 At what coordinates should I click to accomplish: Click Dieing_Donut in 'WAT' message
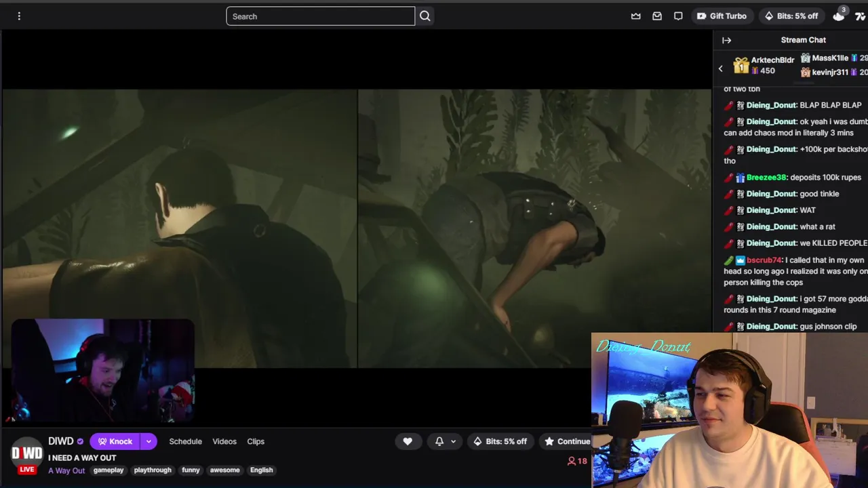(771, 210)
